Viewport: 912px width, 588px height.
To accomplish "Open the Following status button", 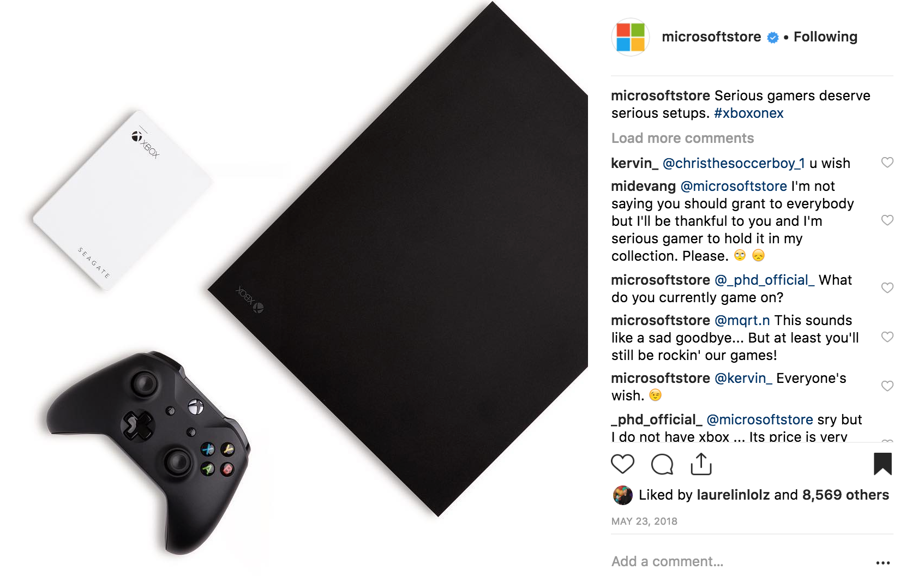I will tap(825, 37).
